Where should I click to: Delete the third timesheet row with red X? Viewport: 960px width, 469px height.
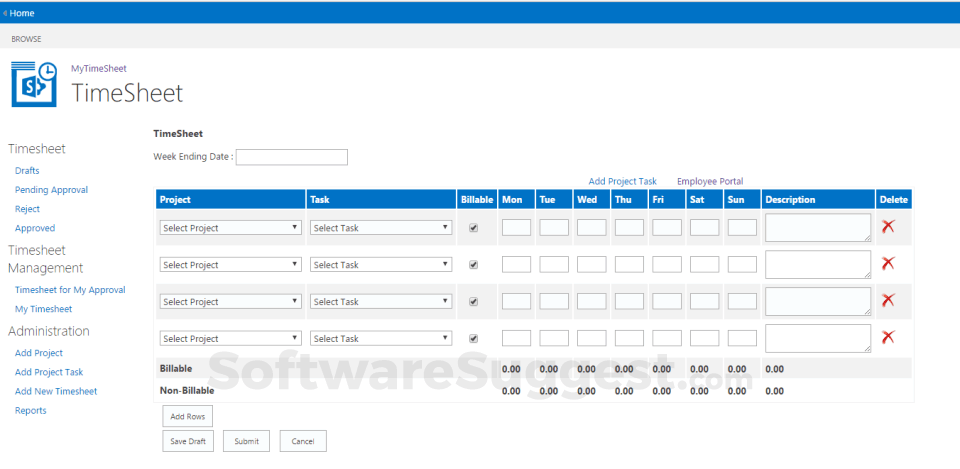click(888, 300)
